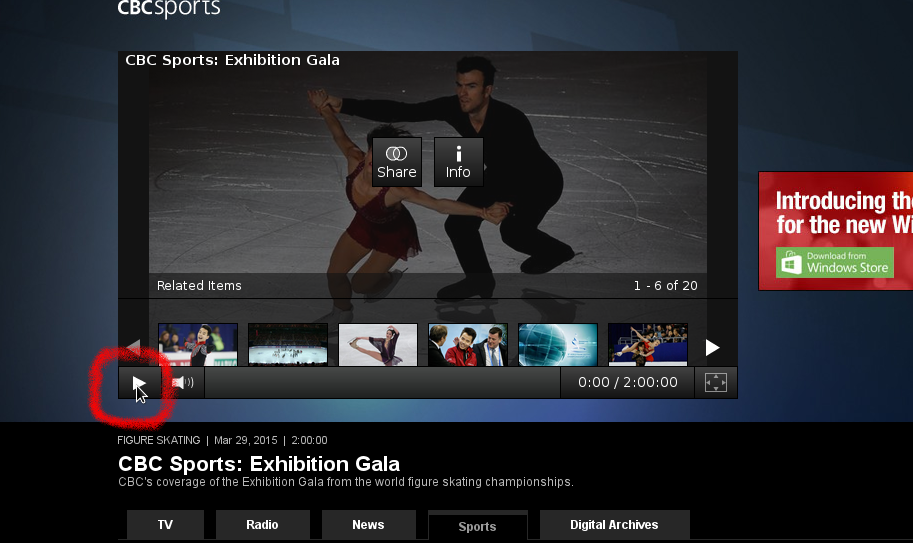This screenshot has width=913, height=543.
Task: Switch to the News tab
Action: click(368, 525)
